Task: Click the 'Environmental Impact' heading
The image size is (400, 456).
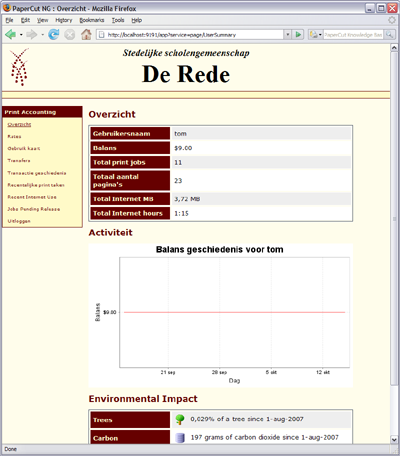Action: tap(143, 399)
